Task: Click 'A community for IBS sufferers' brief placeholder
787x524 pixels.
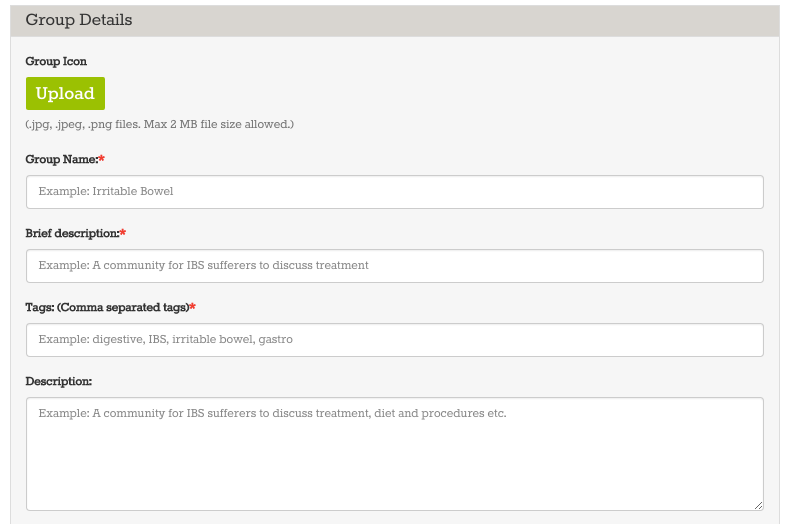Action: [174, 265]
